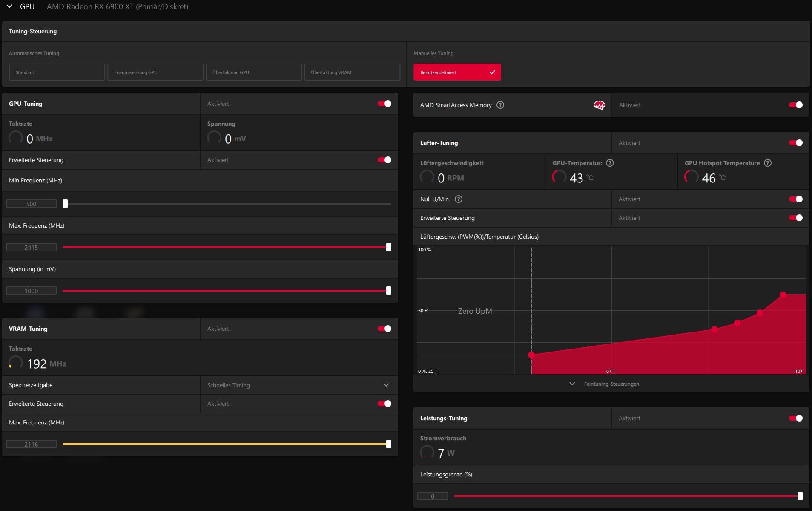Image resolution: width=812 pixels, height=511 pixels.
Task: Toggle VRAM Erweiterte Steuerung switch
Action: [384, 404]
